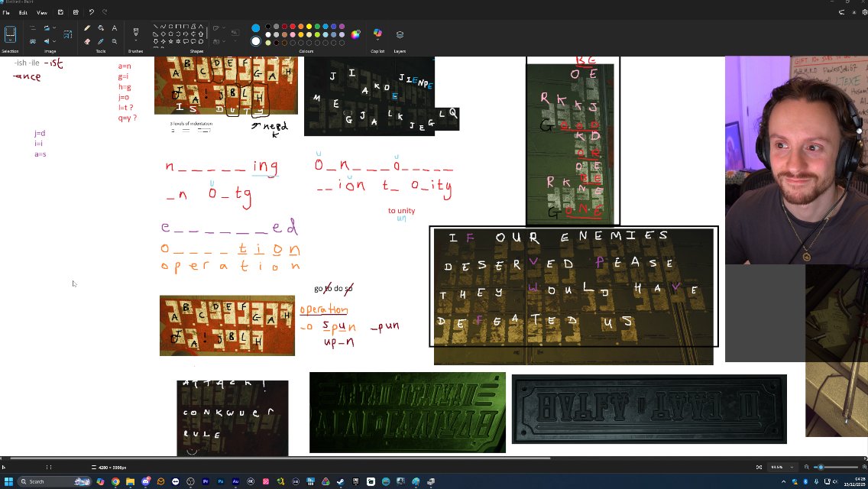Pick the green colour swatch
The height and width of the screenshot is (489, 868).
pyautogui.click(x=317, y=26)
